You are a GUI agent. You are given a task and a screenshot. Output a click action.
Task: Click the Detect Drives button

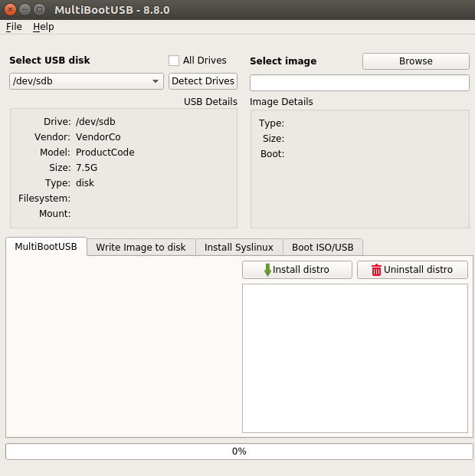(x=203, y=81)
